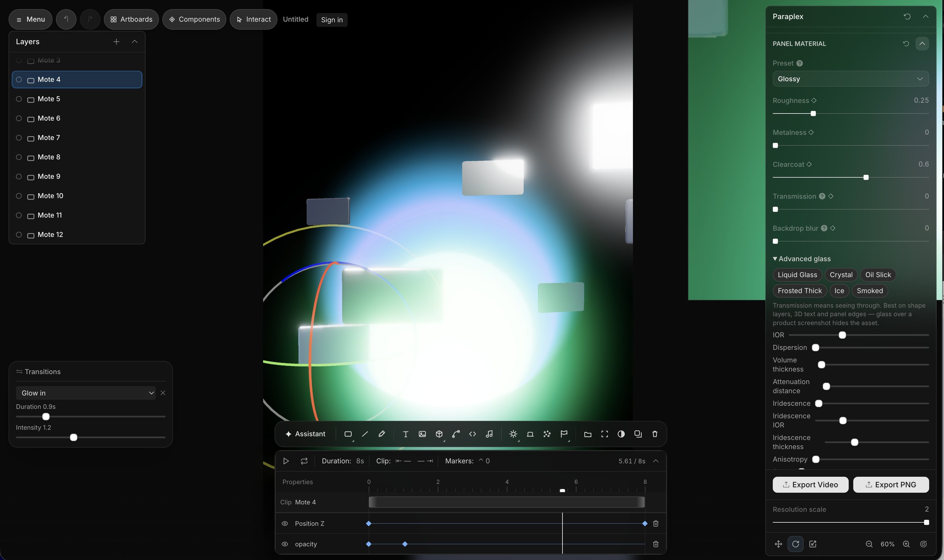Collapse the Layers panel chevron

pyautogui.click(x=135, y=42)
